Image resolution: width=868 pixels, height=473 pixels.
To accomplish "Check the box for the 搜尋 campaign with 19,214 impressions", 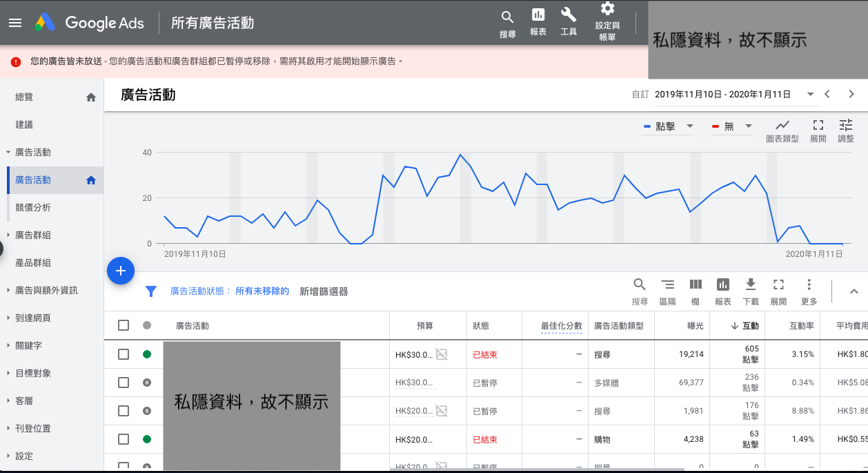I will tap(124, 354).
